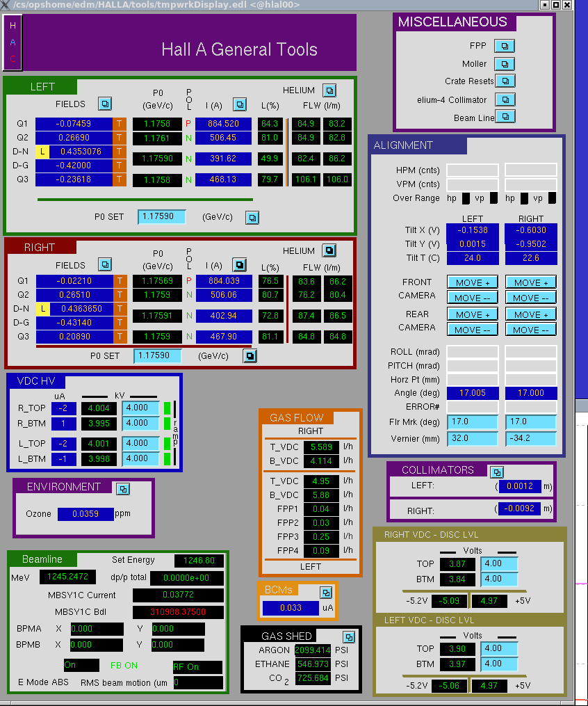Image resolution: width=588 pixels, height=706 pixels.
Task: Click MOVE + for LEFT rear camera
Action: (x=473, y=314)
